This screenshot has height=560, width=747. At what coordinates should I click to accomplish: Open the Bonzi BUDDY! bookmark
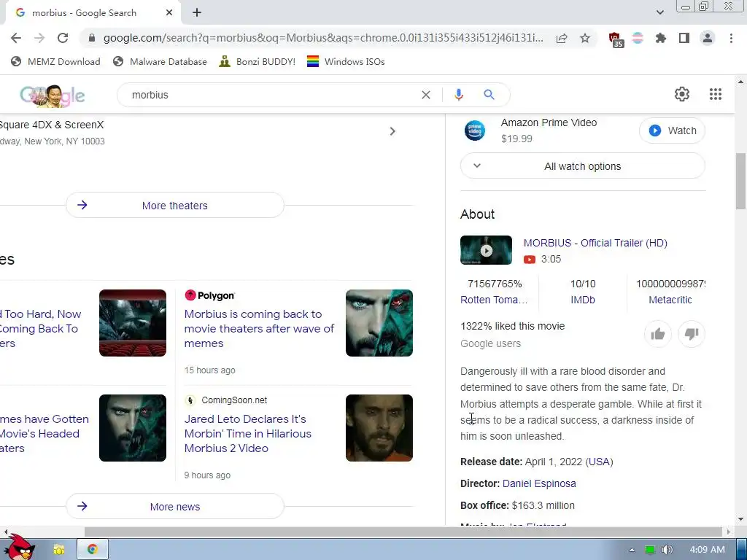point(258,61)
